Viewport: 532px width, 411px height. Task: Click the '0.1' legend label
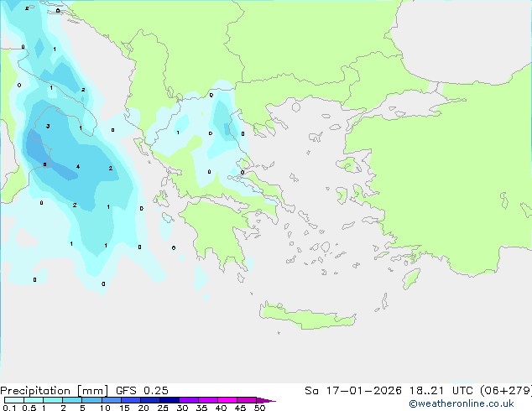[9, 408]
